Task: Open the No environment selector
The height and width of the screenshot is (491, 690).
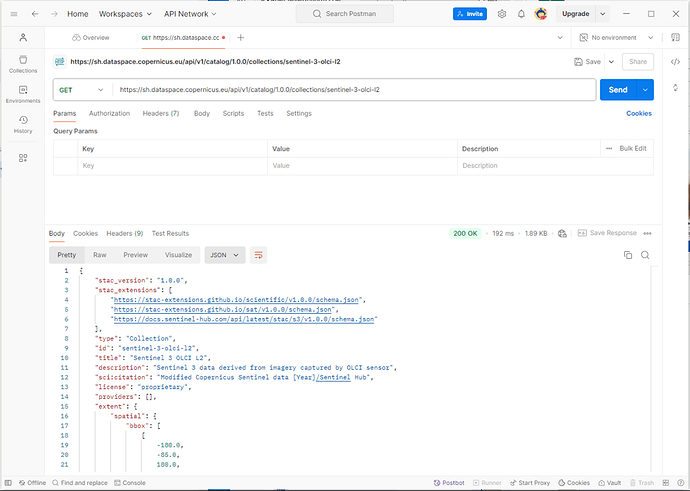Action: (620, 37)
